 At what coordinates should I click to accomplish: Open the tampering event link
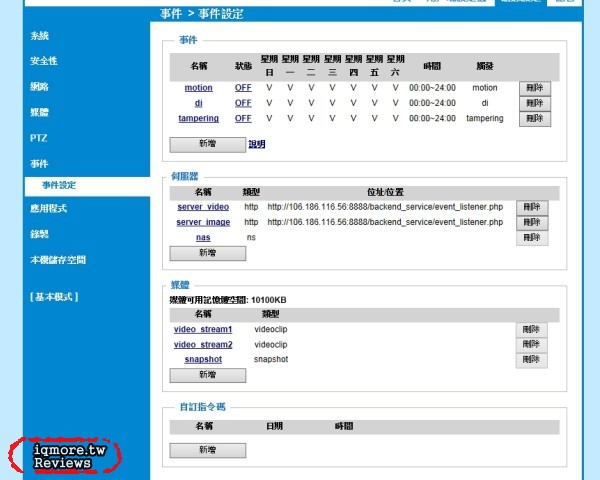coord(198,118)
